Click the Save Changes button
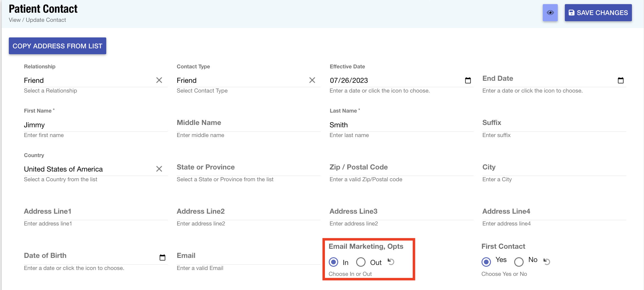 [x=598, y=13]
